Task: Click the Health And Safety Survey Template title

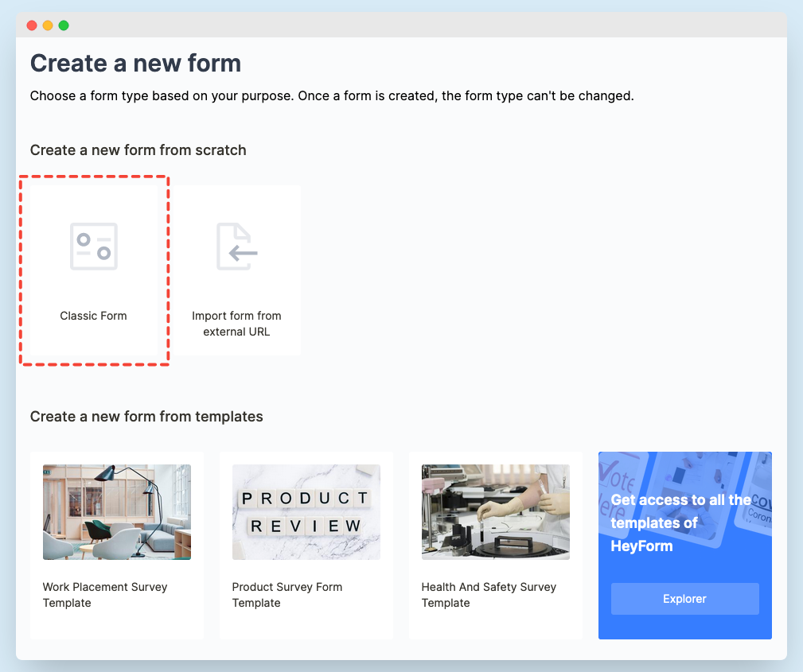Action: [489, 595]
